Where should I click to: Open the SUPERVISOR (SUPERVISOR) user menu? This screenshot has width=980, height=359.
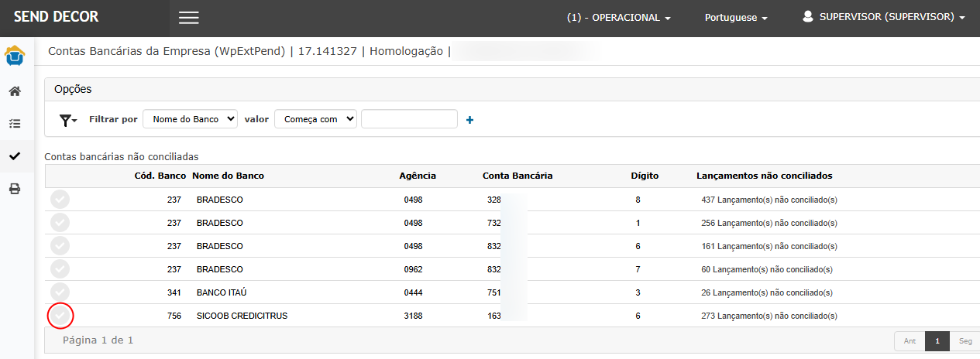[883, 16]
